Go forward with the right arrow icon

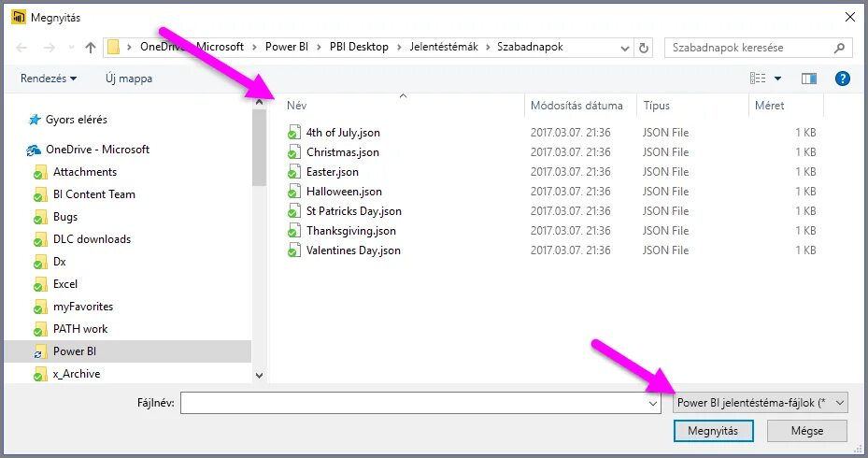tap(50, 49)
